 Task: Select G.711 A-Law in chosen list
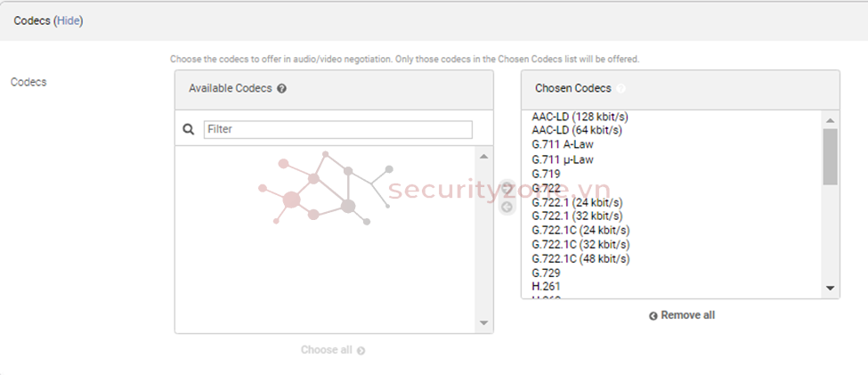tap(562, 144)
